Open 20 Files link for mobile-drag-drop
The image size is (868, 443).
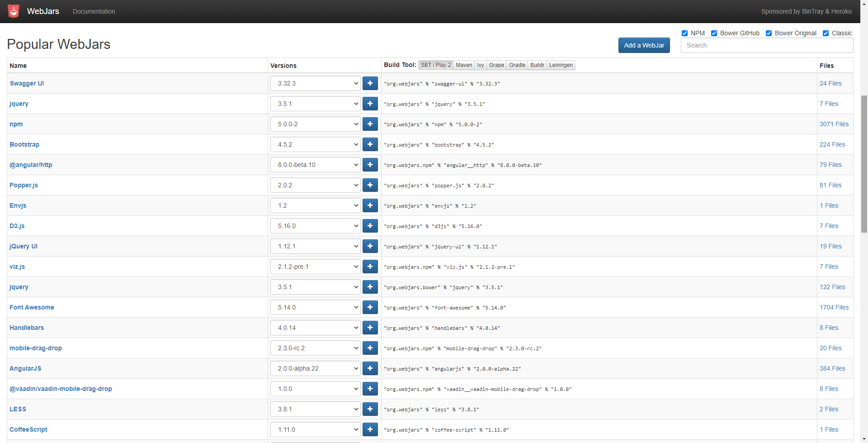coord(830,348)
